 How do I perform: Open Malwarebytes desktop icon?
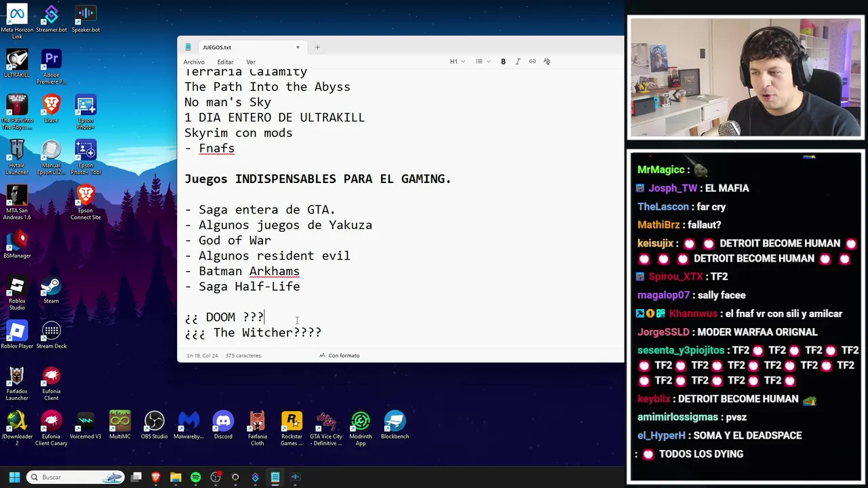[189, 425]
